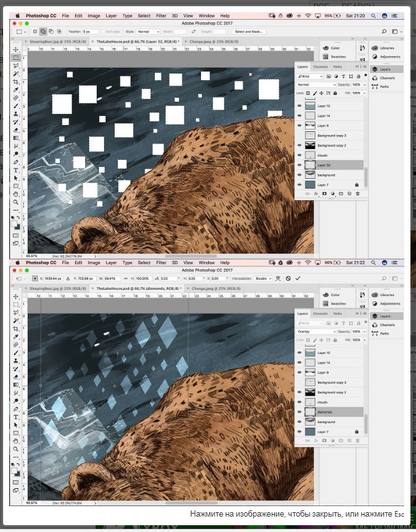
Task: Open Image menu in upper menu bar
Action: (x=94, y=15)
